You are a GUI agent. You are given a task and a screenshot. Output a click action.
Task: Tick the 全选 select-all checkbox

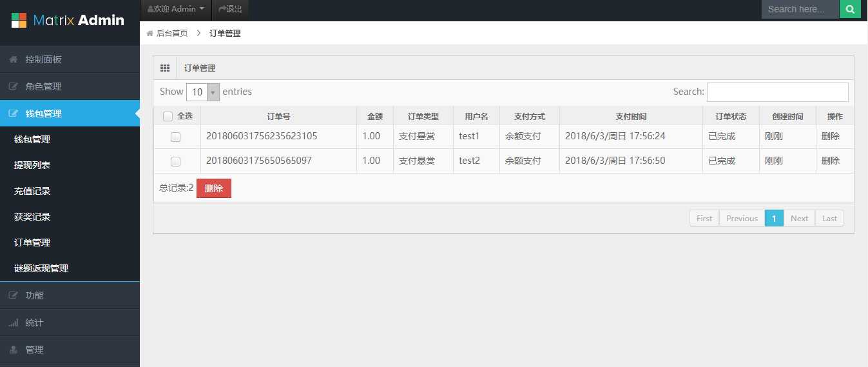coord(168,117)
